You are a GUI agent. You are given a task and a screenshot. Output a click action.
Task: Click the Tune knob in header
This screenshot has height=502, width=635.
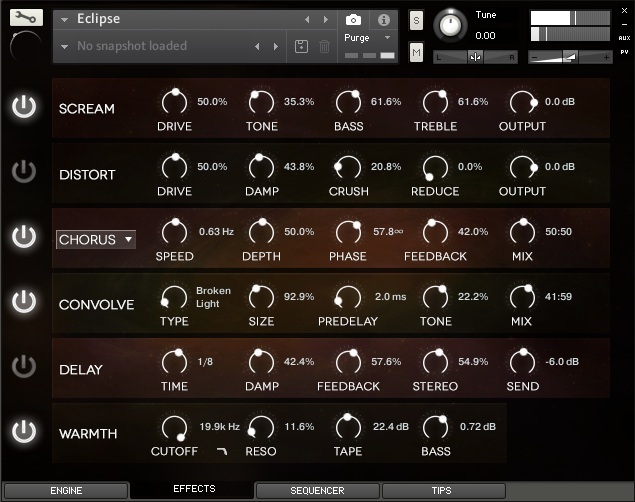(453, 22)
